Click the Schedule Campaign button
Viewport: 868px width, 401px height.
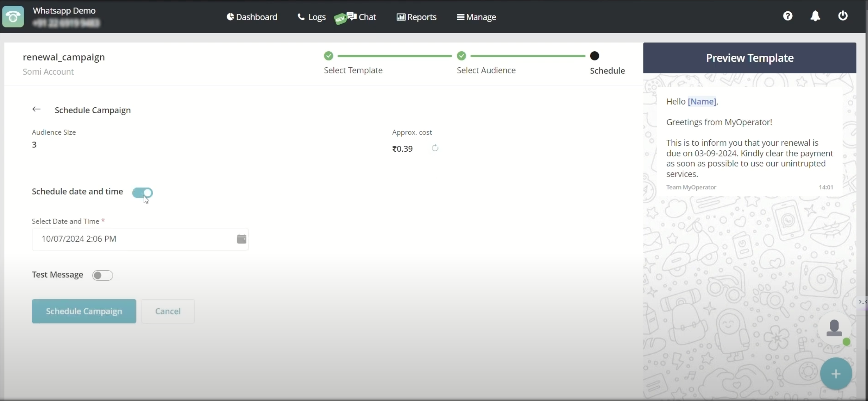84,311
